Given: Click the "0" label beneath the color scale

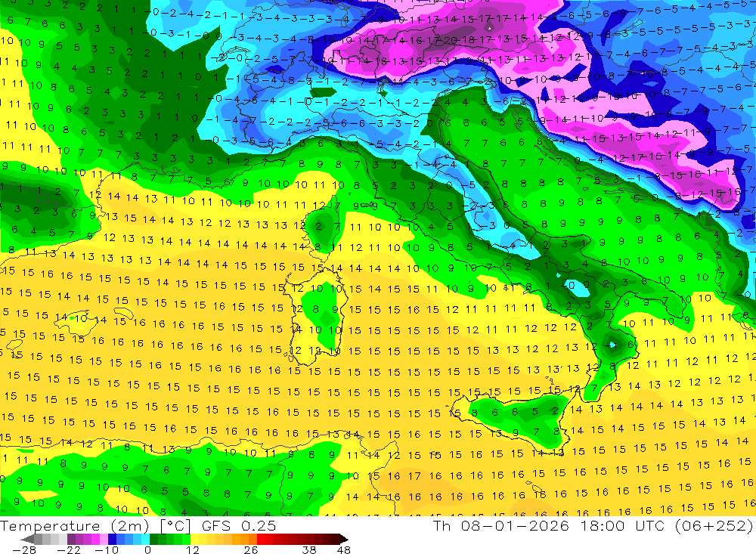Looking at the screenshot, I should pyautogui.click(x=147, y=549).
